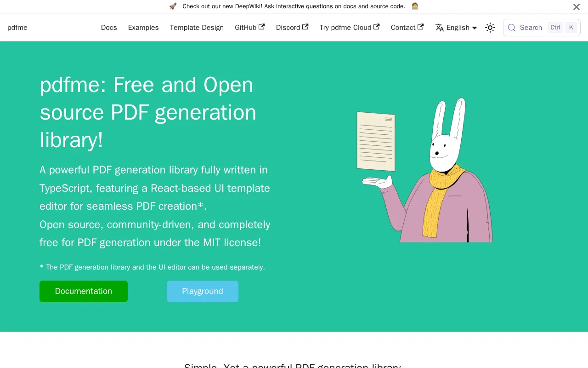
Task: Click the Playground button
Action: coord(203,291)
